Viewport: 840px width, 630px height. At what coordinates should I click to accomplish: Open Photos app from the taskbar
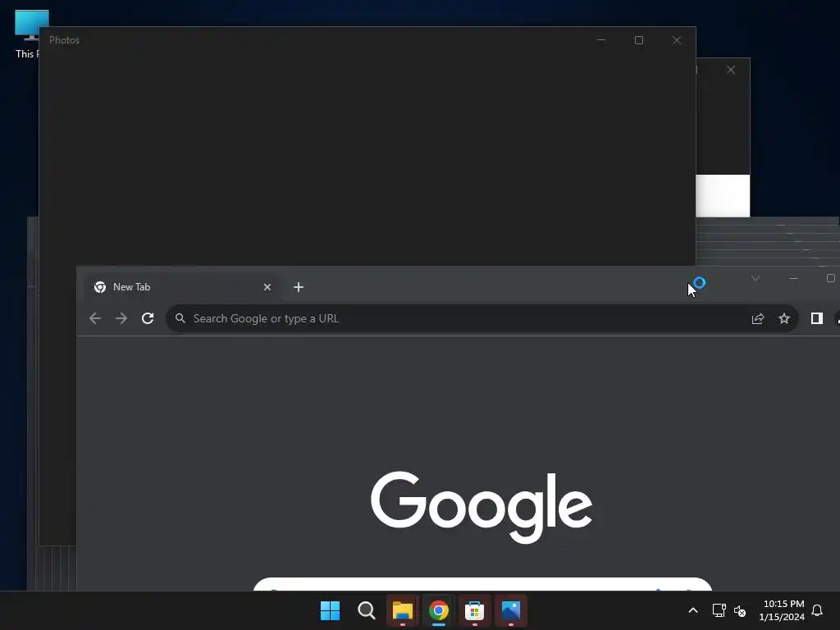(510, 610)
